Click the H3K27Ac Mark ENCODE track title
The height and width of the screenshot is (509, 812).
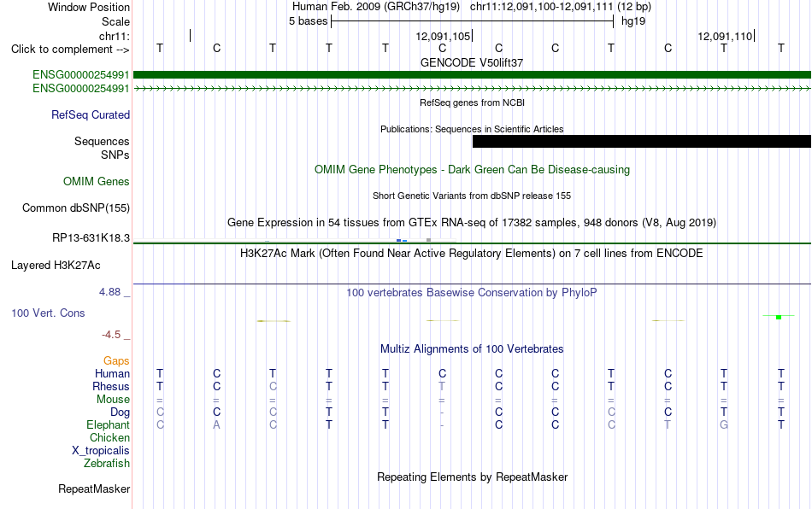[x=472, y=253]
